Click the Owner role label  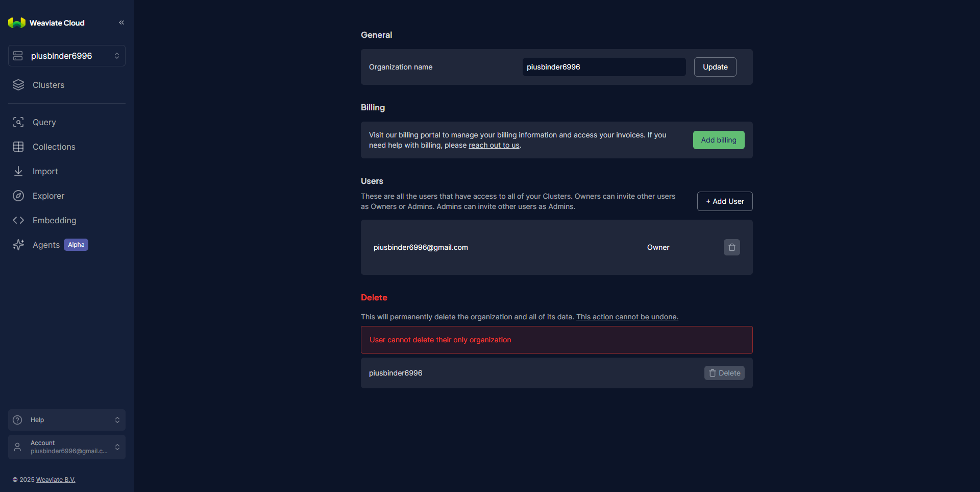pos(658,247)
